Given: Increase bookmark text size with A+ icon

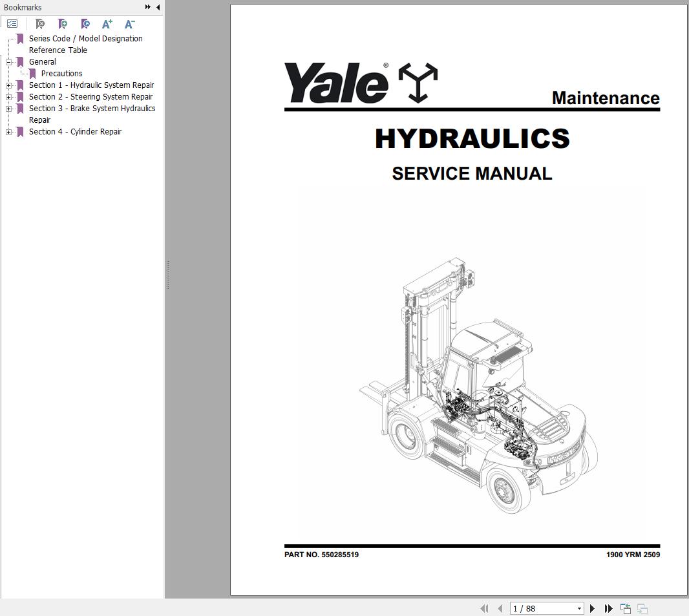Looking at the screenshot, I should click(107, 24).
